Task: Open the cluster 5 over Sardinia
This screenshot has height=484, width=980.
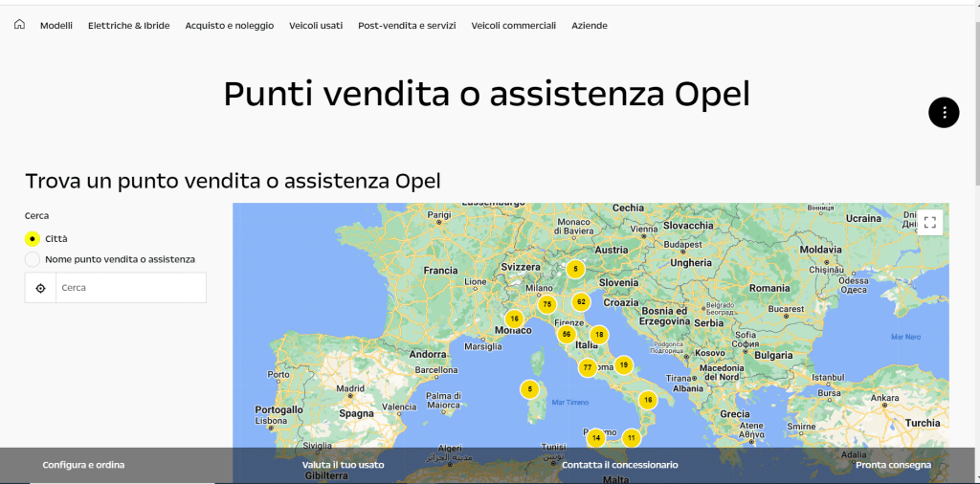Action: [530, 389]
